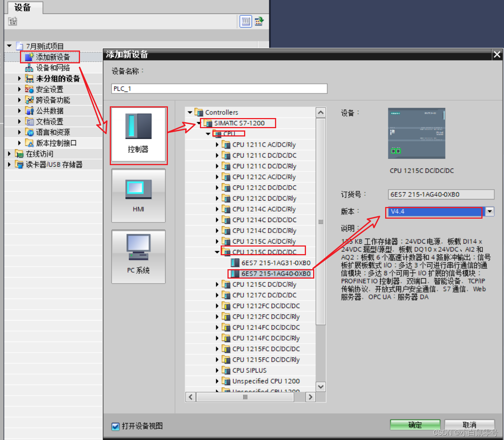Click the Online access icon
Image resolution: width=504 pixels, height=440 pixels.
pos(19,154)
